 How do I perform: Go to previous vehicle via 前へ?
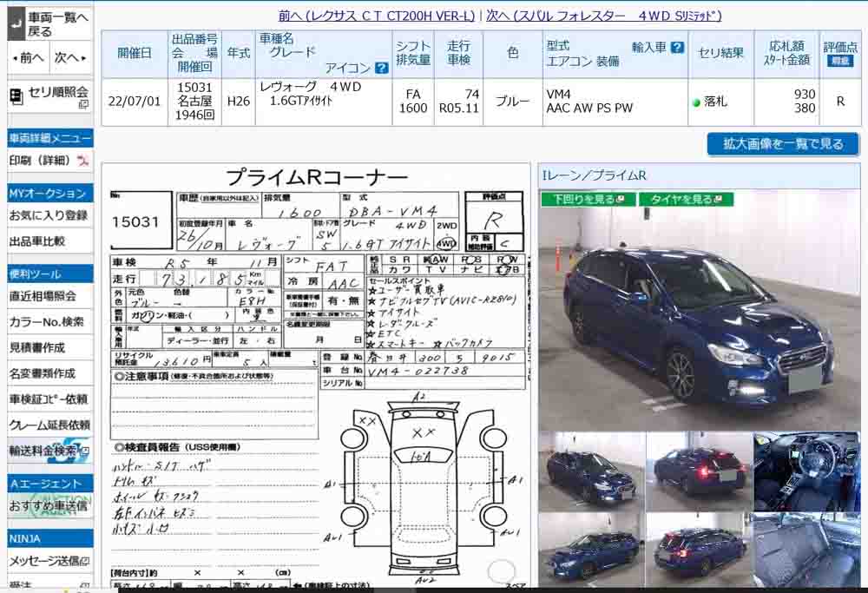tap(29, 57)
